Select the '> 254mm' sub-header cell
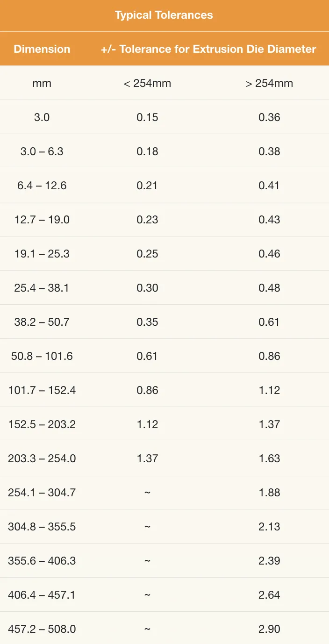Image resolution: width=329 pixels, height=644 pixels. [269, 83]
